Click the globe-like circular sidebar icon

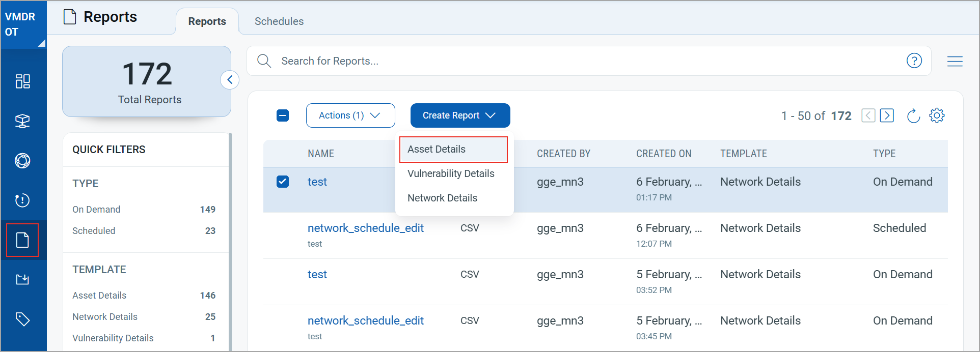click(x=22, y=161)
